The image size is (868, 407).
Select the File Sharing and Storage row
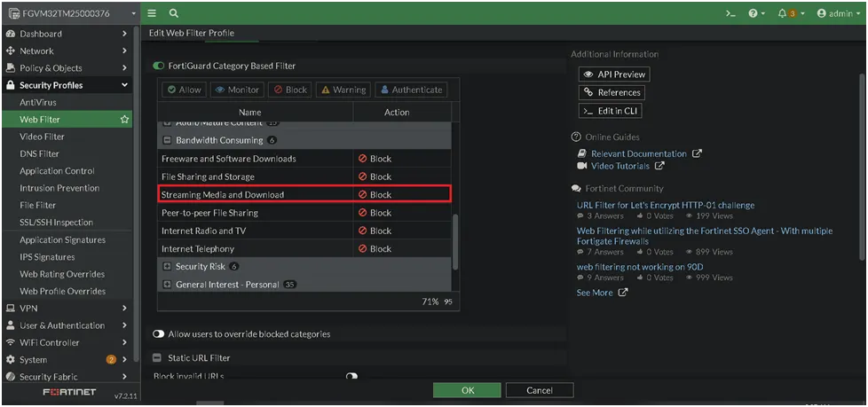(x=304, y=177)
